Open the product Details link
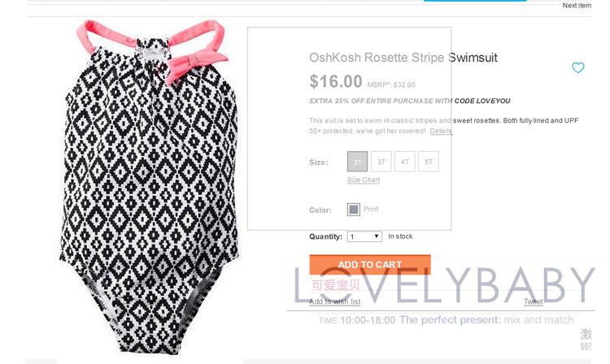This screenshot has height=364, width=610. (x=441, y=131)
